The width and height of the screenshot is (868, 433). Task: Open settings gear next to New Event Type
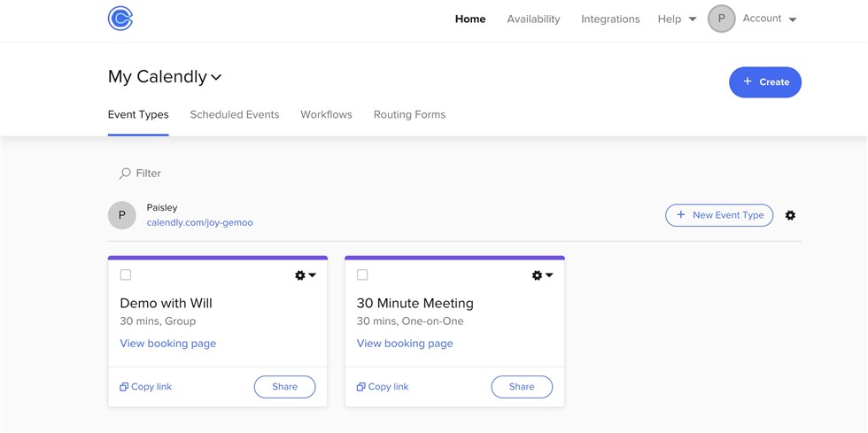point(790,215)
